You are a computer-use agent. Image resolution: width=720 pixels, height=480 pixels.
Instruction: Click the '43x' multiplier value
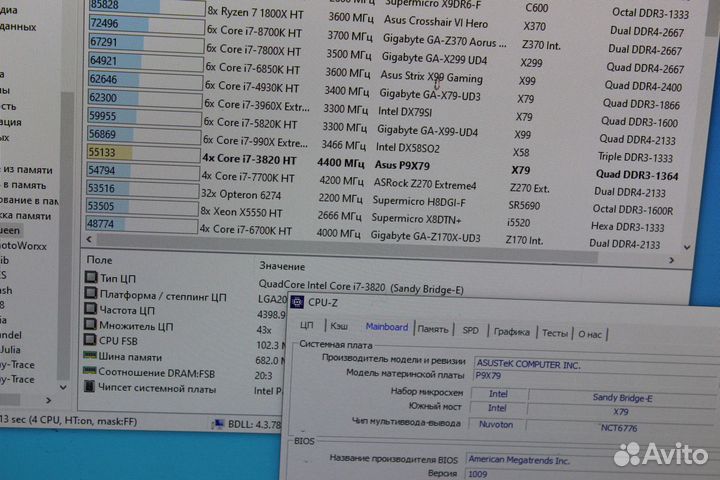point(264,330)
